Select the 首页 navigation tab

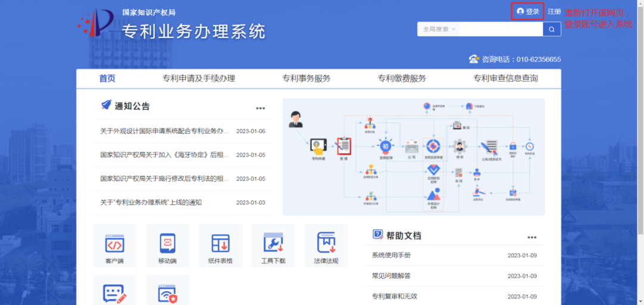[107, 79]
